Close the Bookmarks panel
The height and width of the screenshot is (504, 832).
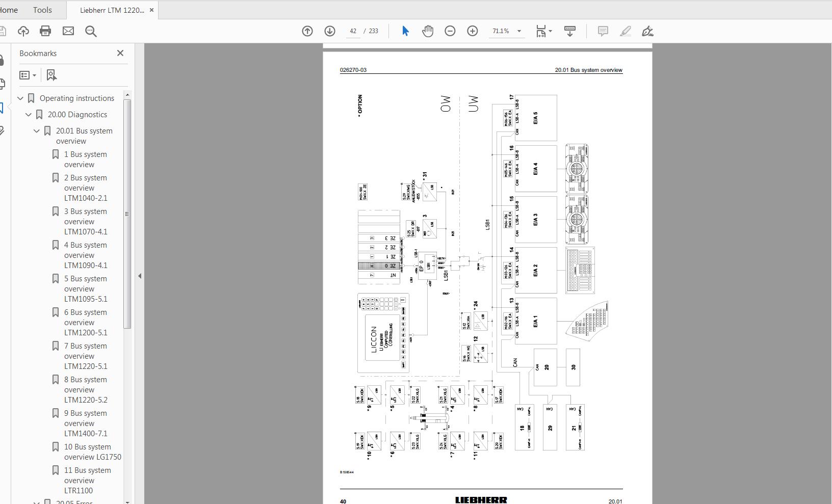(120, 53)
